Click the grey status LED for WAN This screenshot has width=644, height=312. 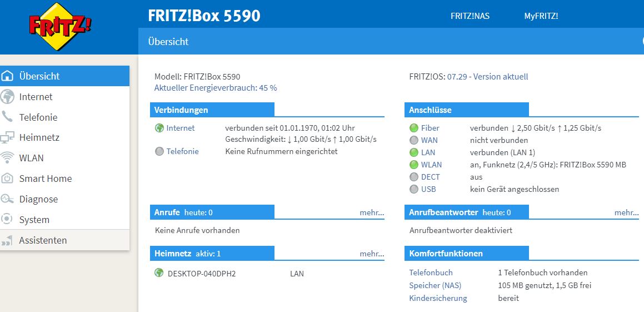tap(414, 141)
